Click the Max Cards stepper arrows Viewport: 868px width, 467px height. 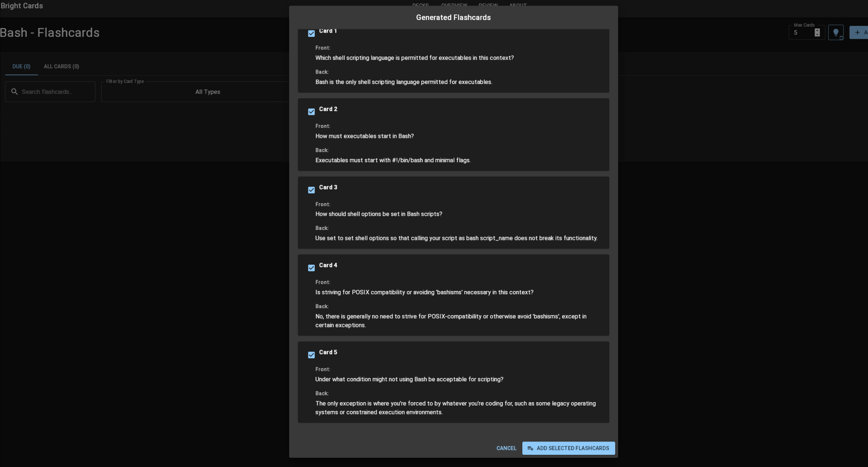coord(817,33)
